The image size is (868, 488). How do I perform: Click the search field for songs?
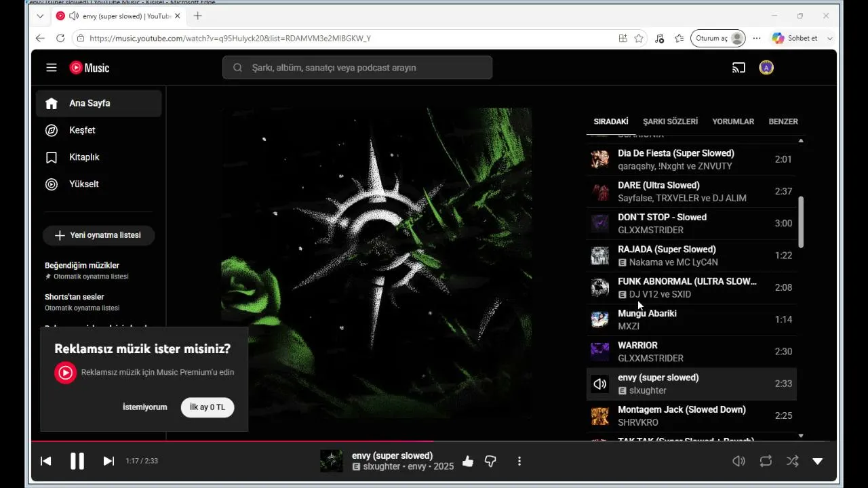pos(357,68)
